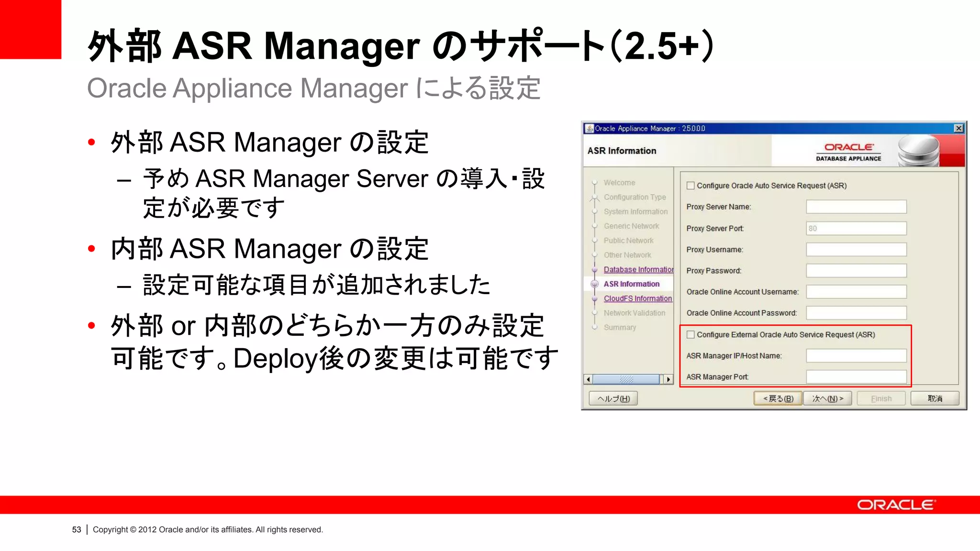Go back with the 戻る(B) button

coord(778,398)
